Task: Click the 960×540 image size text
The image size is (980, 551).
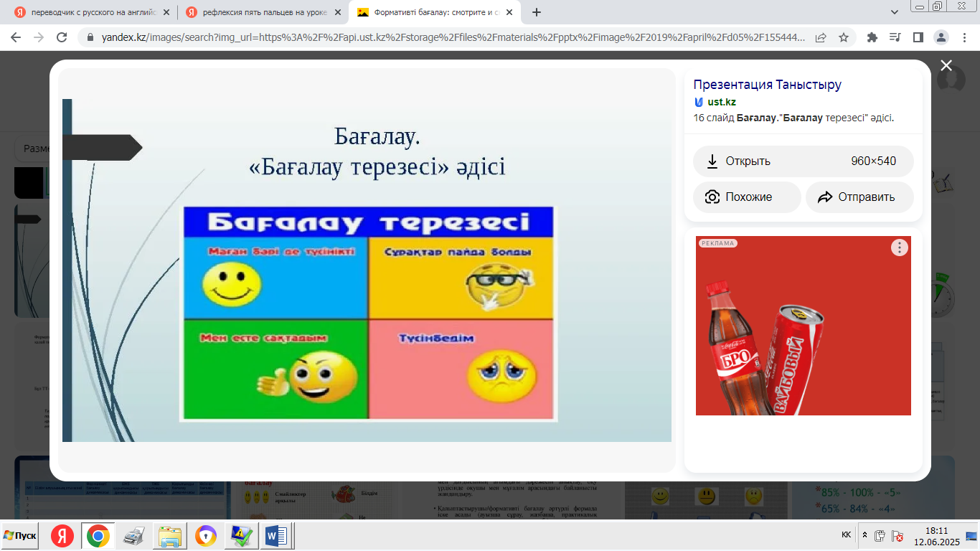Action: [874, 161]
